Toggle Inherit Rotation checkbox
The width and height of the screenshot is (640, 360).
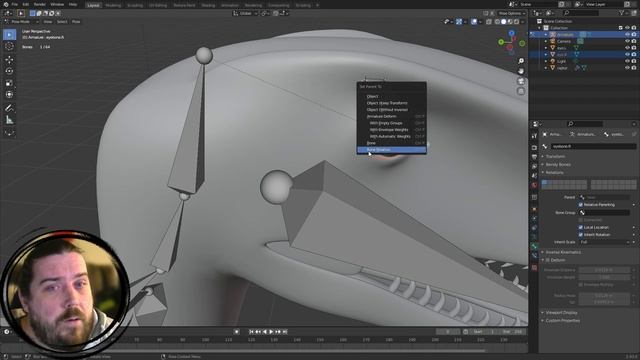pos(581,235)
